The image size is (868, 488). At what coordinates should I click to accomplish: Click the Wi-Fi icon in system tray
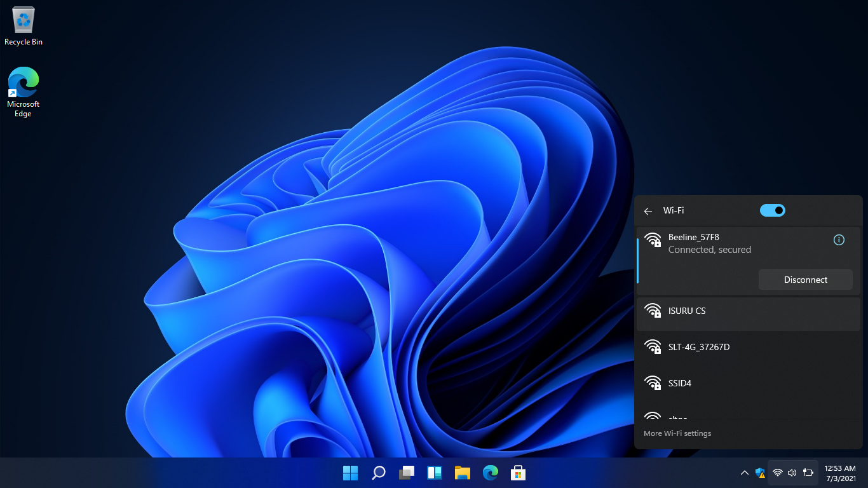point(777,473)
